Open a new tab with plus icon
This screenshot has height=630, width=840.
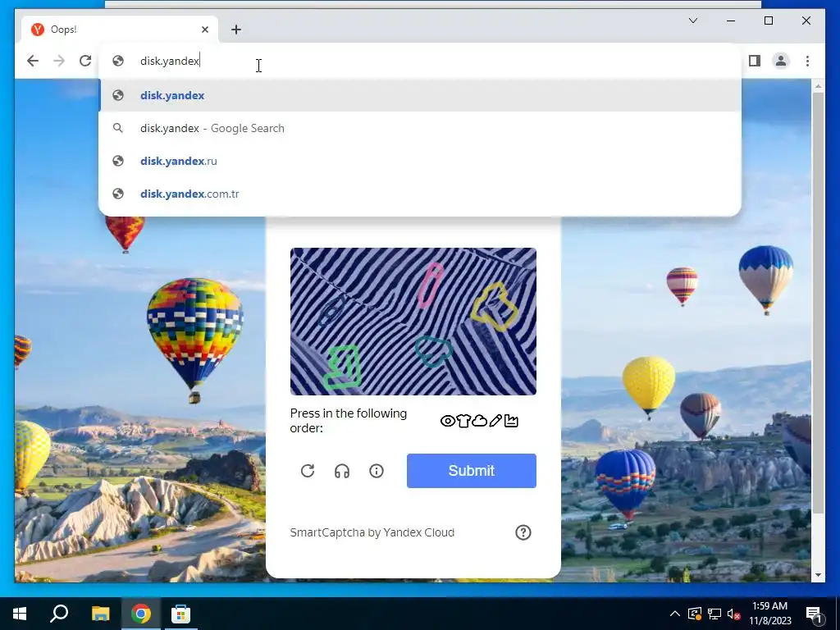pyautogui.click(x=236, y=30)
